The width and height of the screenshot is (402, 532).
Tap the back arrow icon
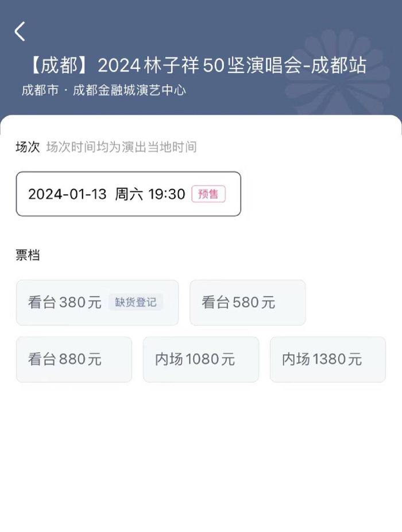click(20, 32)
